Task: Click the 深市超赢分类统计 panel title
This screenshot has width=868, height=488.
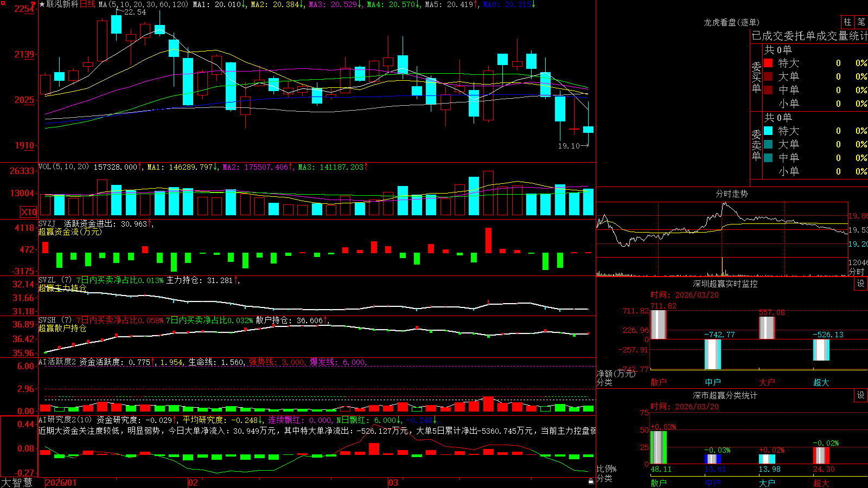Action: click(725, 395)
